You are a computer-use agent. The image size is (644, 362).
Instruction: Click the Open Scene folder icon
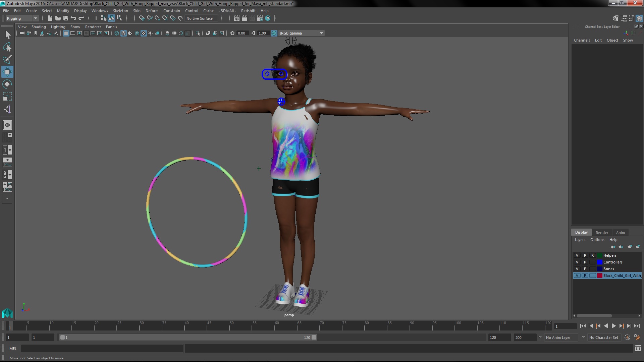(x=58, y=18)
